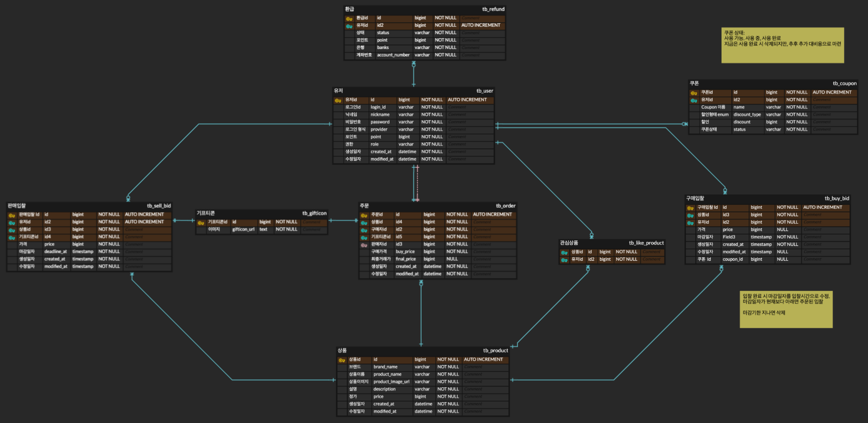Viewport: 868px width, 423px height.
Task: Click the primary key icon of 구매입찰 id in tb_buy_bid
Action: pyautogui.click(x=690, y=208)
